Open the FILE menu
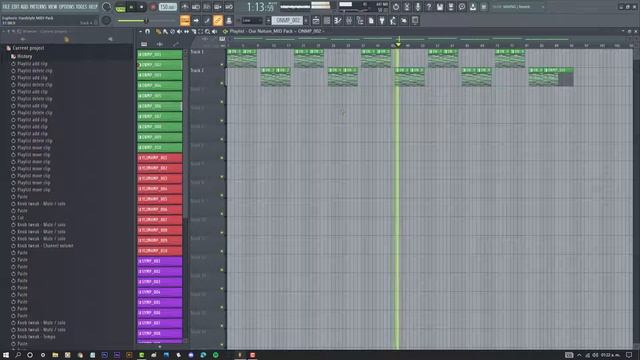Screen dimensions: 640x360 click(x=6, y=7)
